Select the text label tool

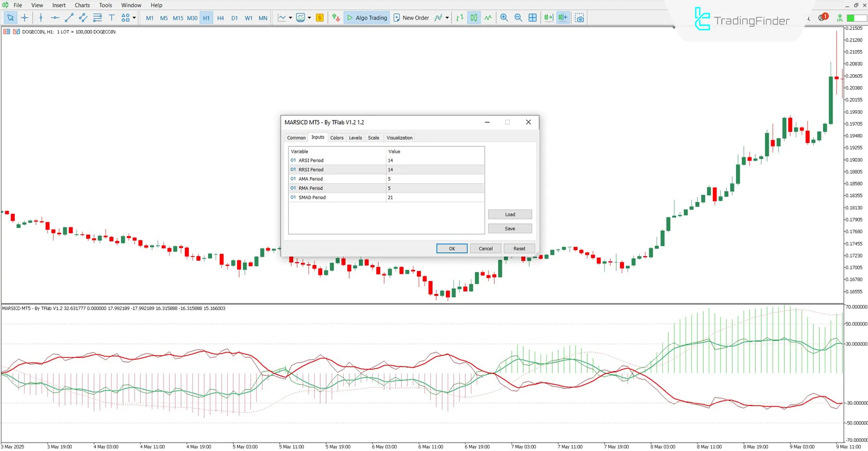[x=111, y=18]
